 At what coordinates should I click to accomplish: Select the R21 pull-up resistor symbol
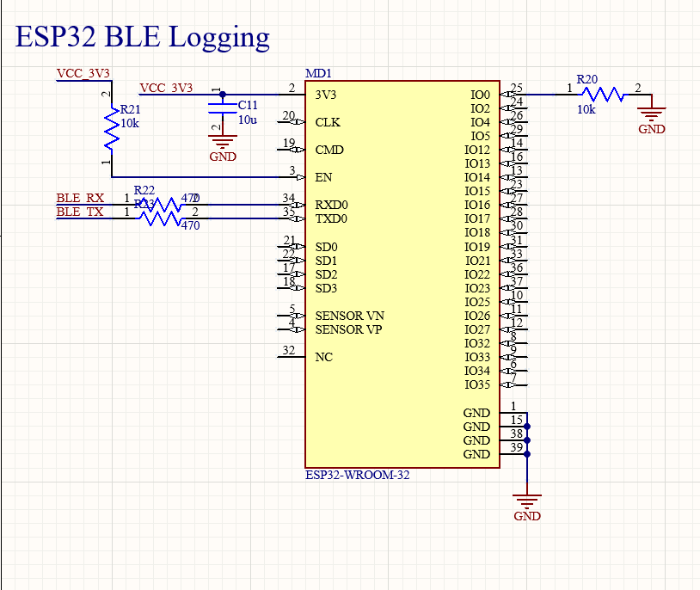(112, 129)
